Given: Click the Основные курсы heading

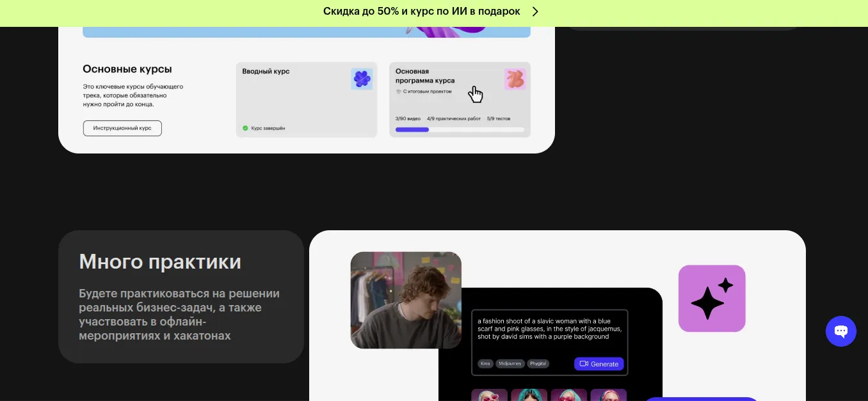Looking at the screenshot, I should (127, 69).
